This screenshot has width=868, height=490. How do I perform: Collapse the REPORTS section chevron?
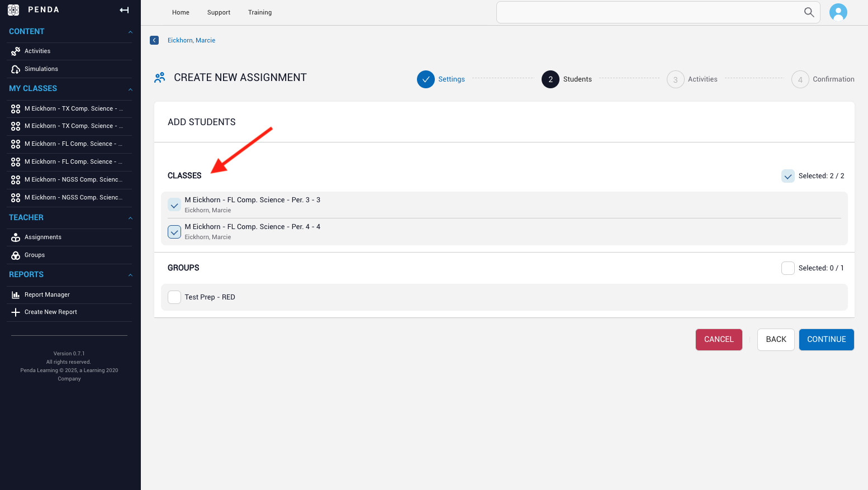(130, 275)
